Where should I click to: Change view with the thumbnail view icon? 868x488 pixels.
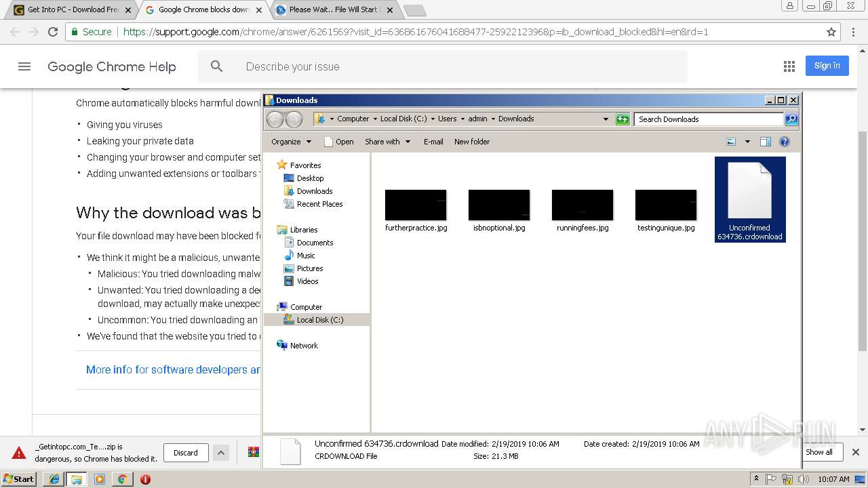[x=731, y=142]
